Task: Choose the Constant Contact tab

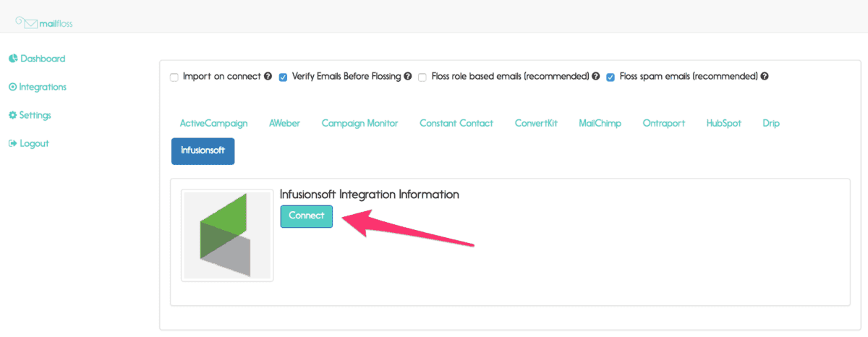Action: 456,123
